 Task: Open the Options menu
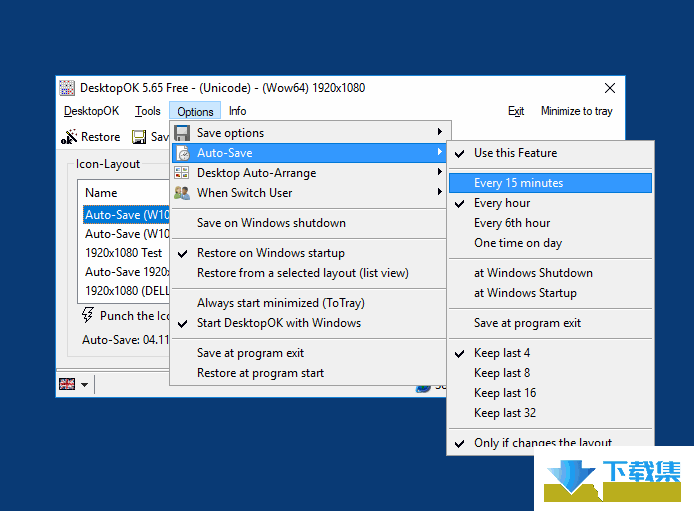tap(195, 111)
